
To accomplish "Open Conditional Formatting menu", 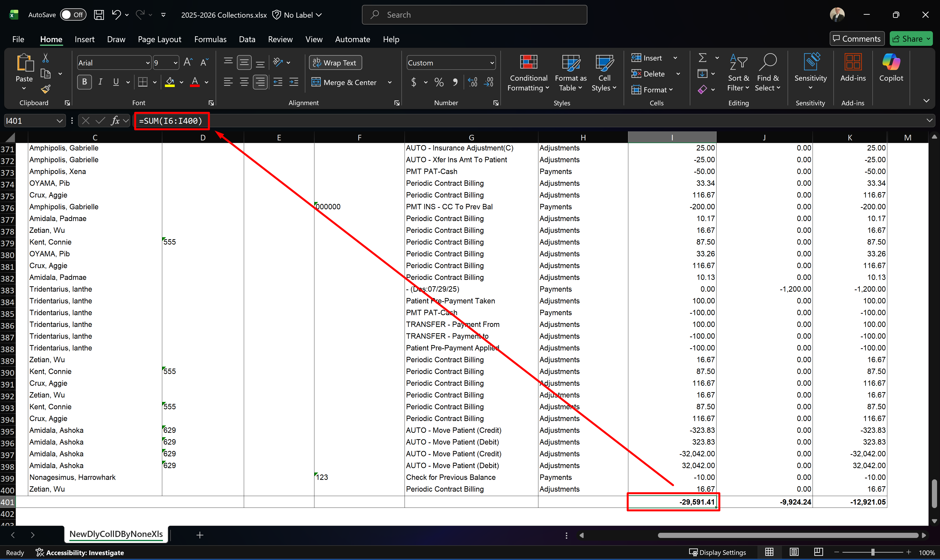I will (x=528, y=73).
